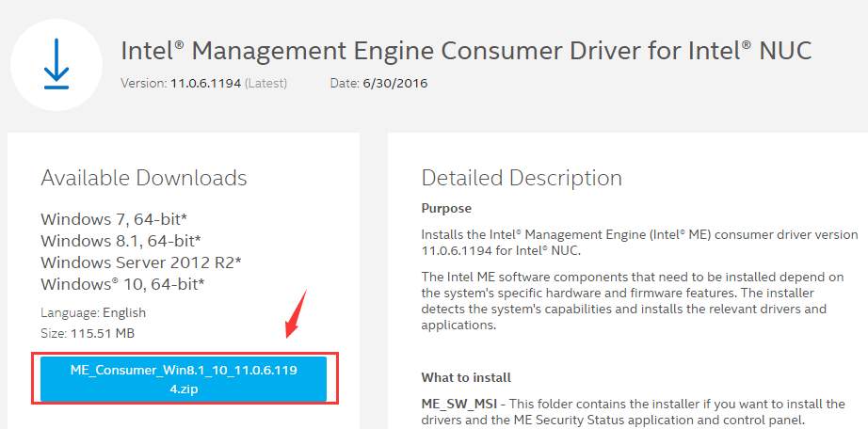This screenshot has height=429, width=868.
Task: Click the Language: English label
Action: click(x=93, y=312)
